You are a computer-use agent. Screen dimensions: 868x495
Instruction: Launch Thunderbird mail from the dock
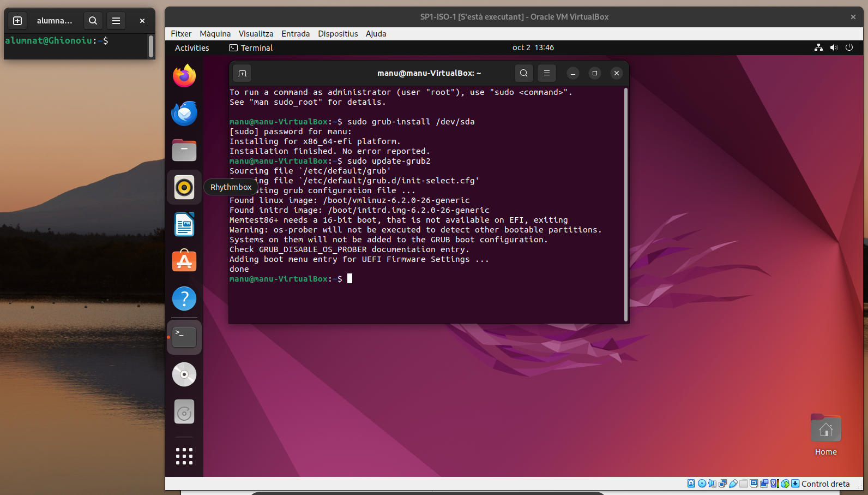tap(184, 114)
